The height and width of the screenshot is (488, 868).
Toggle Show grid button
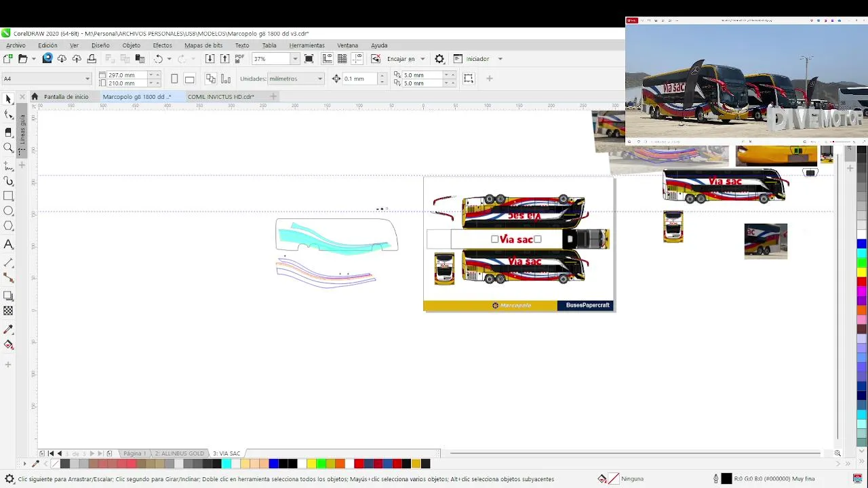342,59
